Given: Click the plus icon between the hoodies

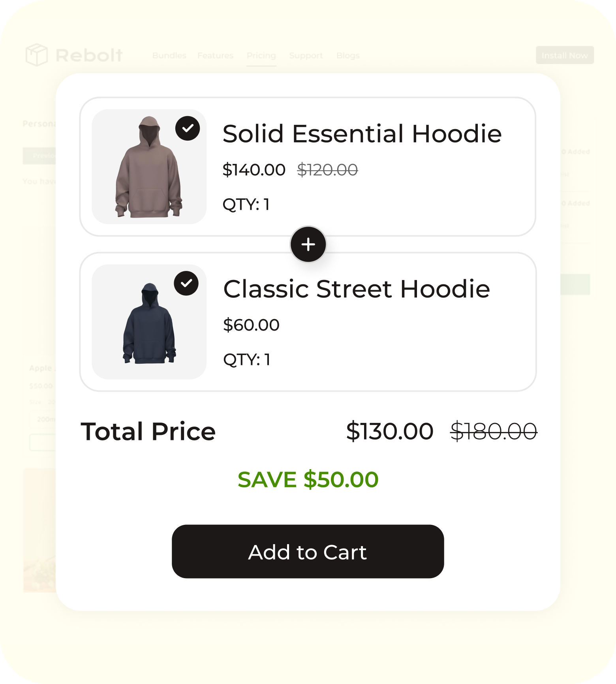Looking at the screenshot, I should pyautogui.click(x=308, y=244).
